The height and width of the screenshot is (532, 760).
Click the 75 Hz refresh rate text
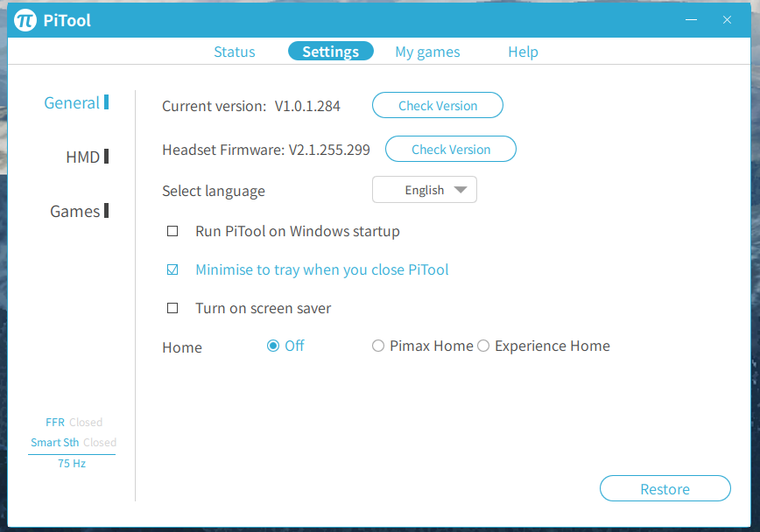(72, 464)
